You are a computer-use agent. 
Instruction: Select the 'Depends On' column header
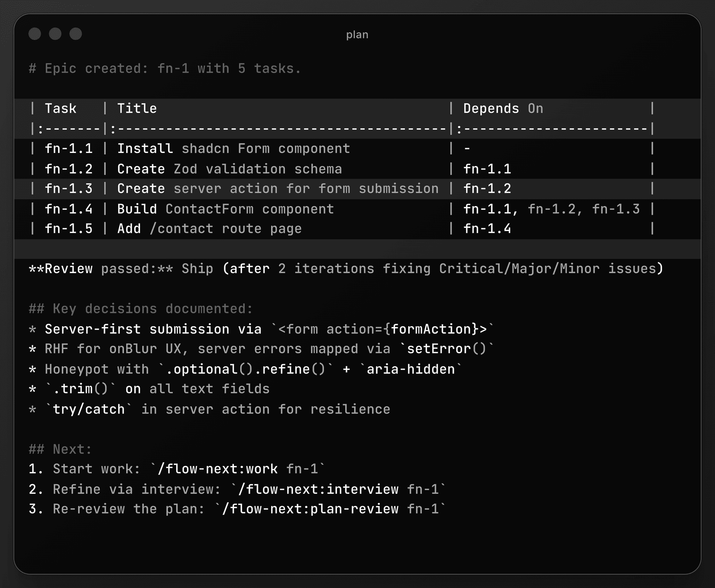503,108
